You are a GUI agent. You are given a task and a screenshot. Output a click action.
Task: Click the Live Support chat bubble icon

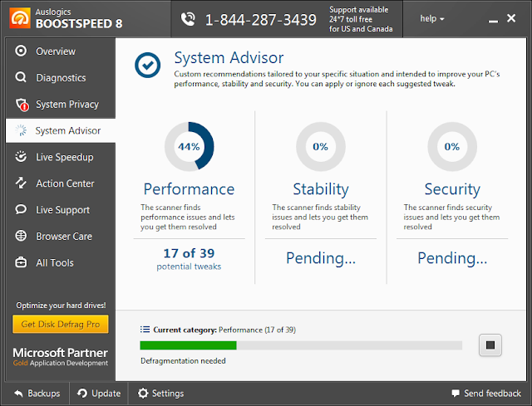pyautogui.click(x=21, y=209)
